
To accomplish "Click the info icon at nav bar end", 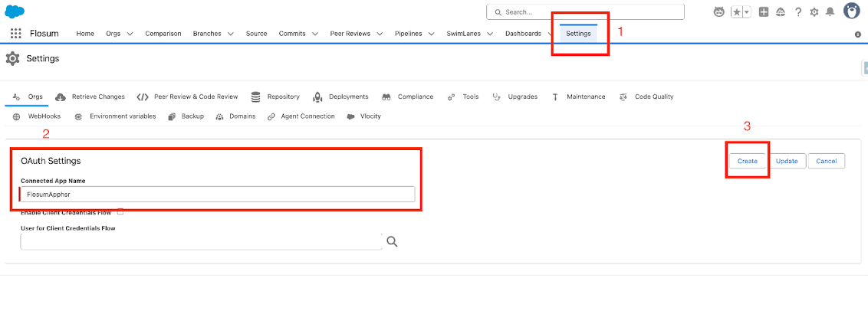I will (858, 34).
